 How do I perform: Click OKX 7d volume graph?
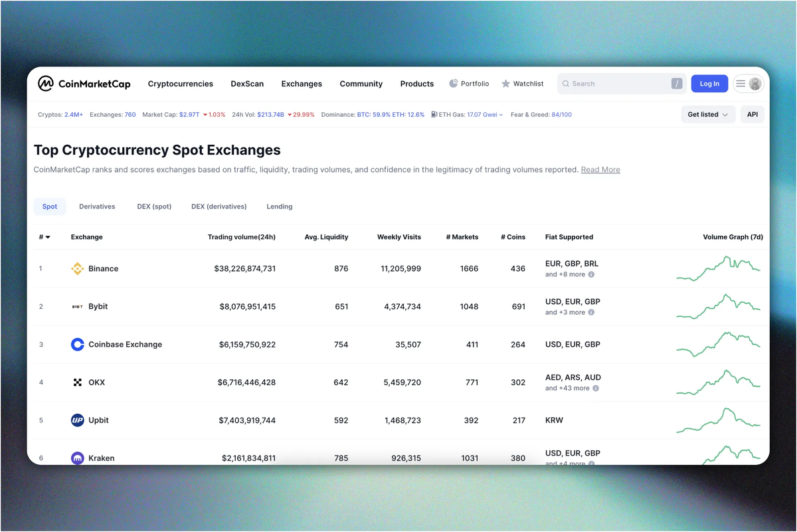pyautogui.click(x=719, y=383)
